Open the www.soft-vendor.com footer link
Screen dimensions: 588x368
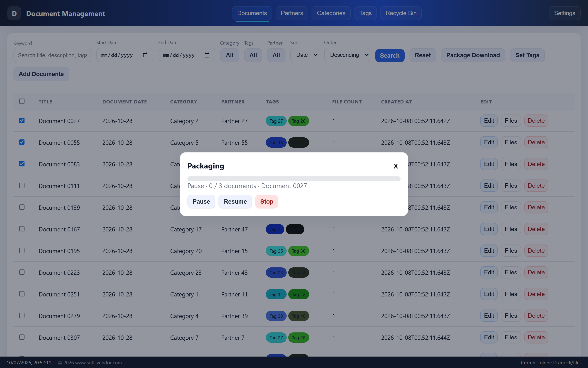[98, 362]
